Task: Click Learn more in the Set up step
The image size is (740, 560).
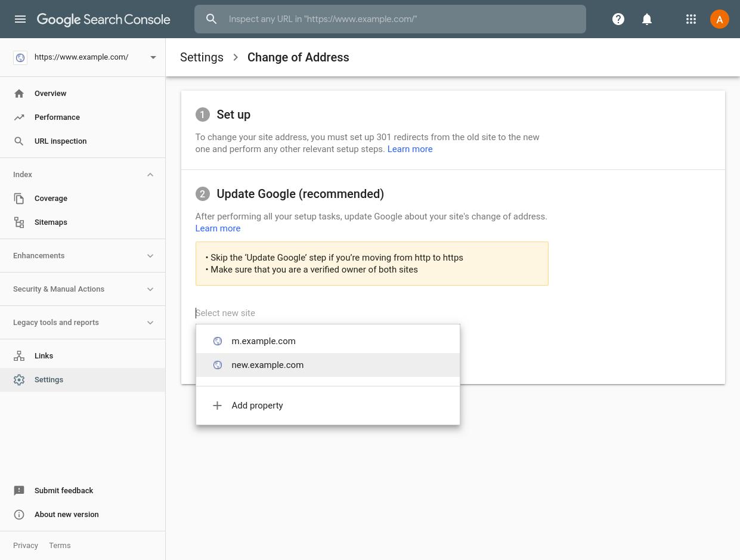Action: pyautogui.click(x=410, y=149)
